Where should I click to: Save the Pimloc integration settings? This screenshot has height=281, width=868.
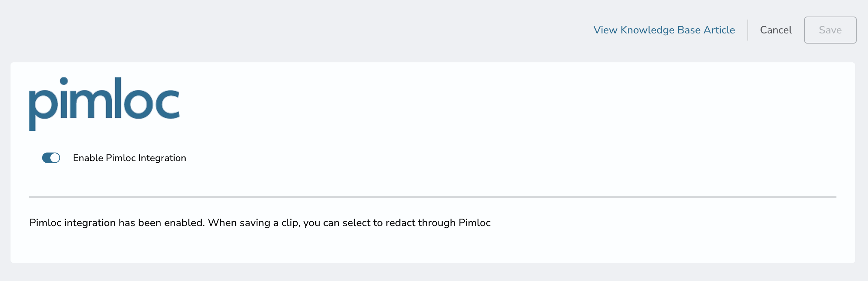[x=830, y=30]
